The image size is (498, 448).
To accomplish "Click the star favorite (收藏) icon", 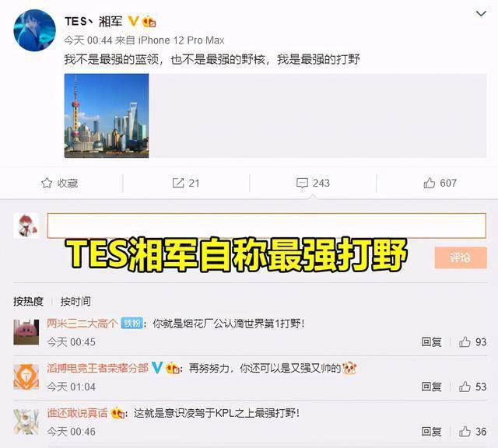I will (47, 183).
